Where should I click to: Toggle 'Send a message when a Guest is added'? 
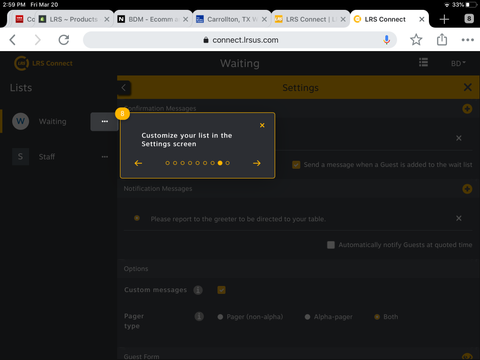[296, 165]
